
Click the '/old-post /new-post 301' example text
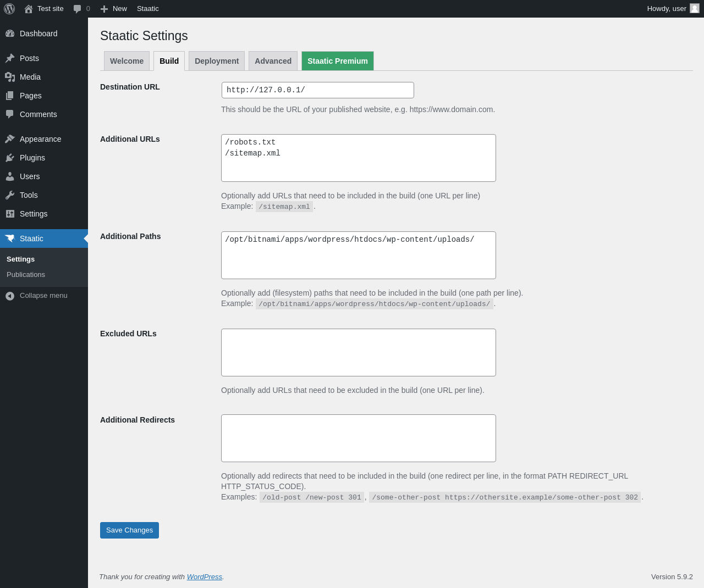312,497
